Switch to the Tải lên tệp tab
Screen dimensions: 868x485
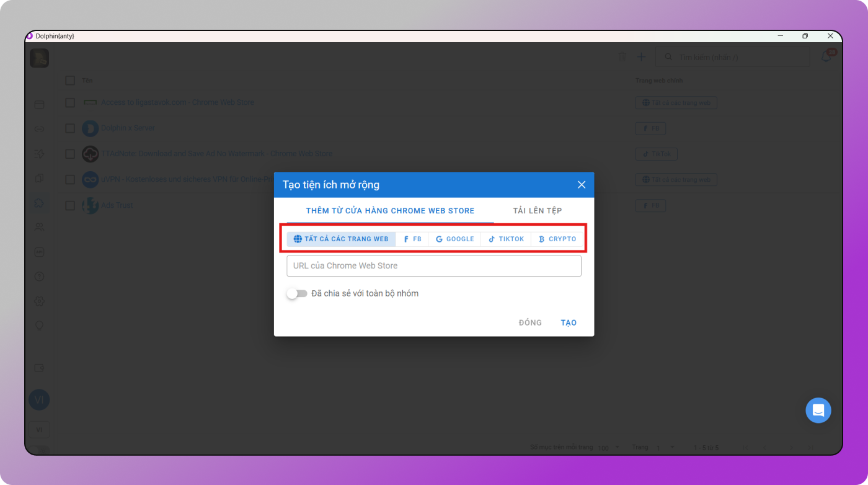pyautogui.click(x=537, y=211)
